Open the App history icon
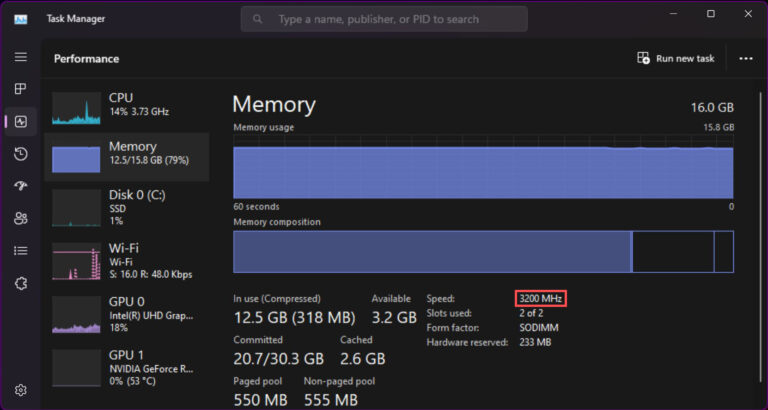The height and width of the screenshot is (410, 768). [x=20, y=154]
